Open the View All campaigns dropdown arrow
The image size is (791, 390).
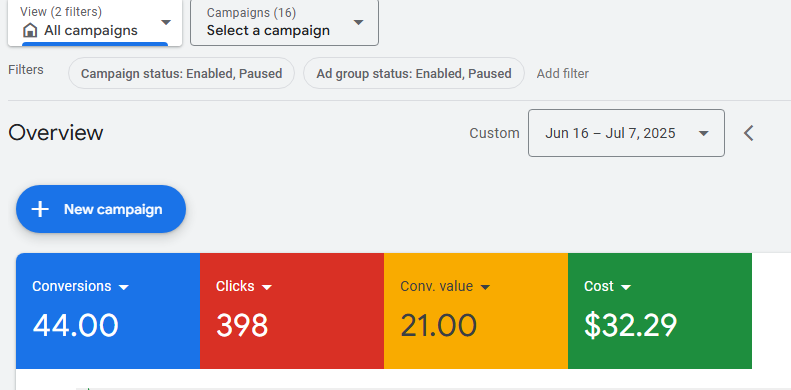click(x=165, y=22)
